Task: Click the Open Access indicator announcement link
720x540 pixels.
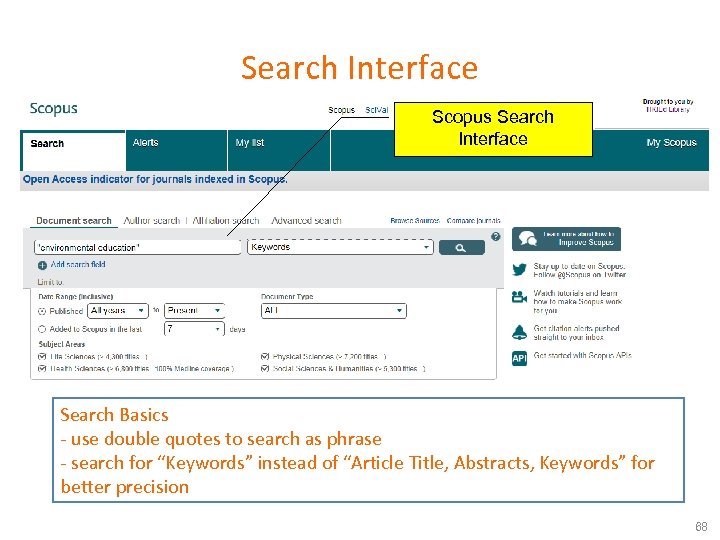Action: point(155,179)
